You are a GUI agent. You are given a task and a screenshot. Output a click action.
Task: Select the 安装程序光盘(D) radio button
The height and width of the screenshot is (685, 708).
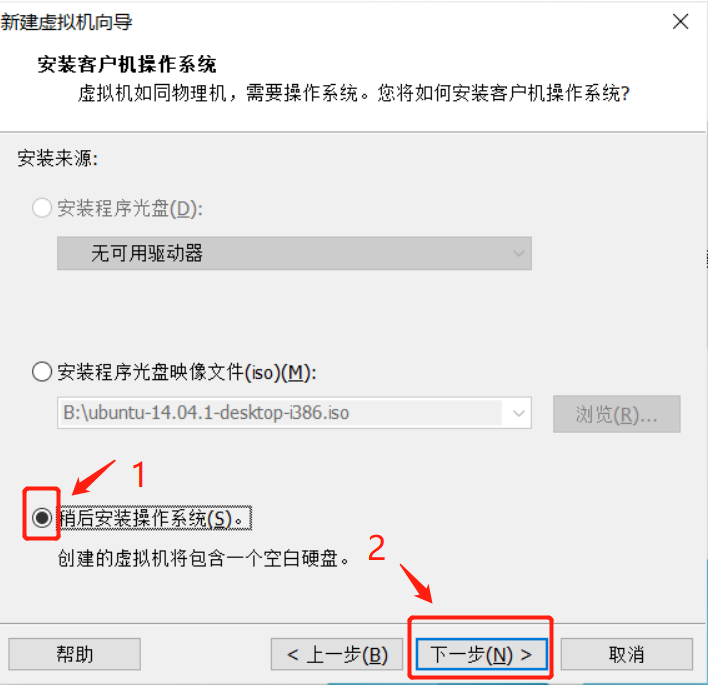pos(42,208)
